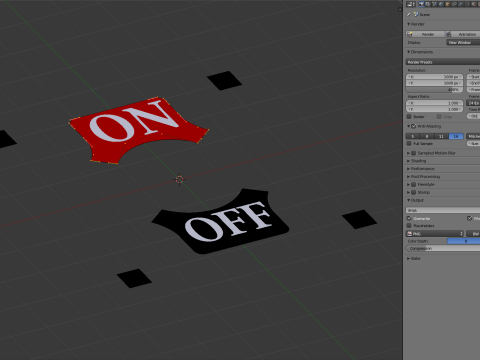Image resolution: width=480 pixels, height=360 pixels.
Task: Select the Render properties tab icon
Action: (x=421, y=4)
